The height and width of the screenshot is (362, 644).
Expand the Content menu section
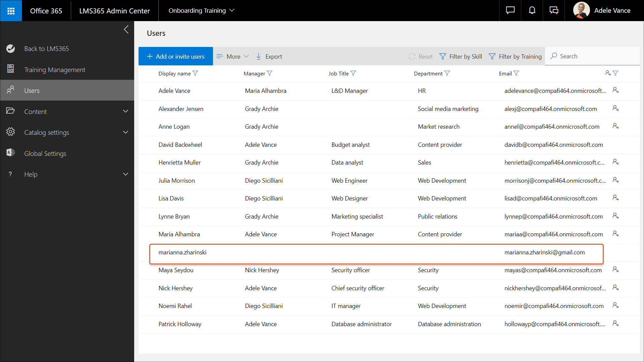point(125,111)
